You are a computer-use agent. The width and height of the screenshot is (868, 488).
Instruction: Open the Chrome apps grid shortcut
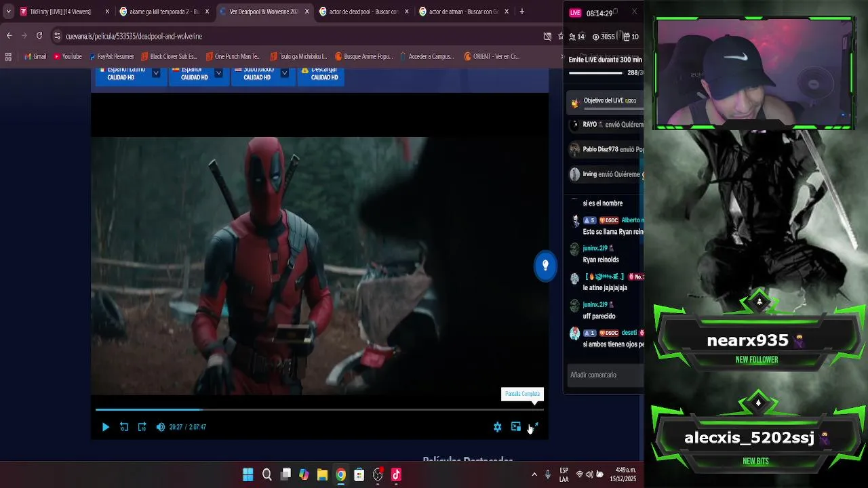[x=8, y=56]
